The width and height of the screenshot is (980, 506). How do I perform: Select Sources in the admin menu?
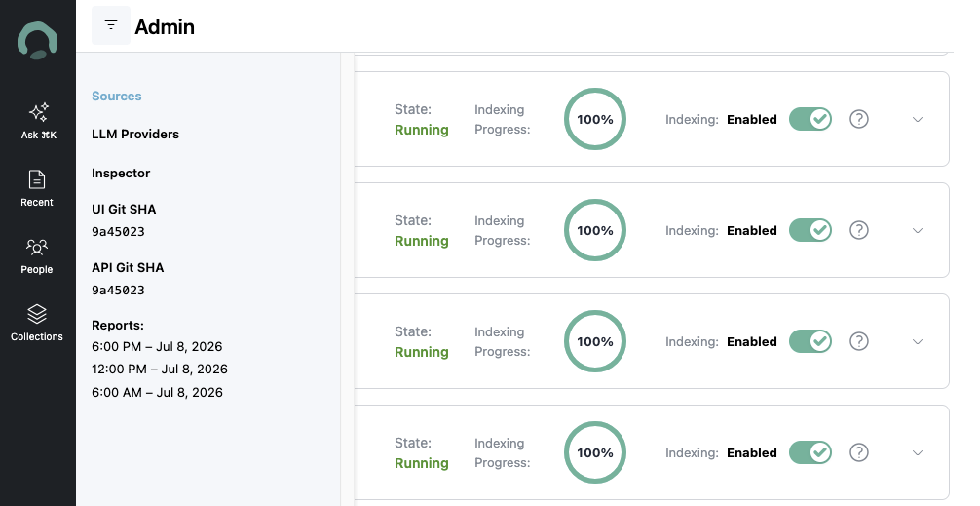coord(117,96)
